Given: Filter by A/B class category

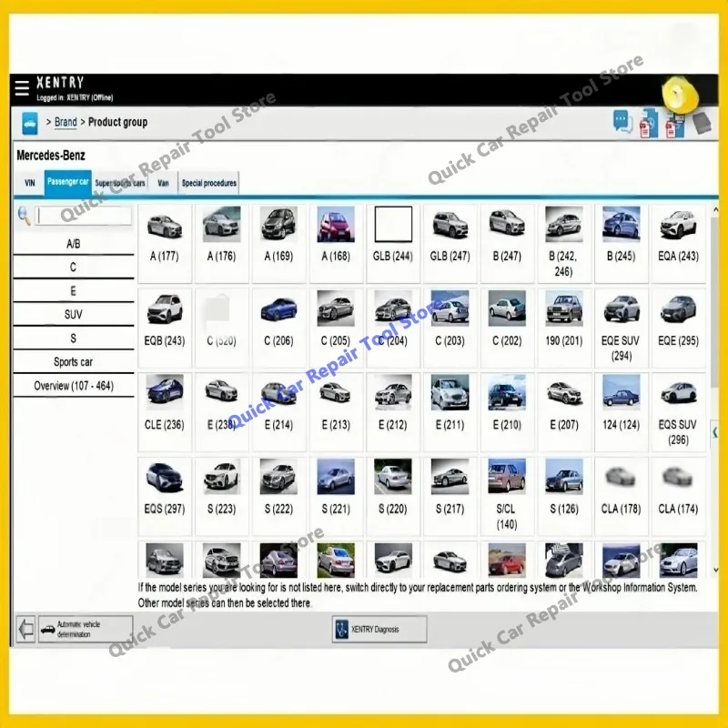Looking at the screenshot, I should point(74,243).
